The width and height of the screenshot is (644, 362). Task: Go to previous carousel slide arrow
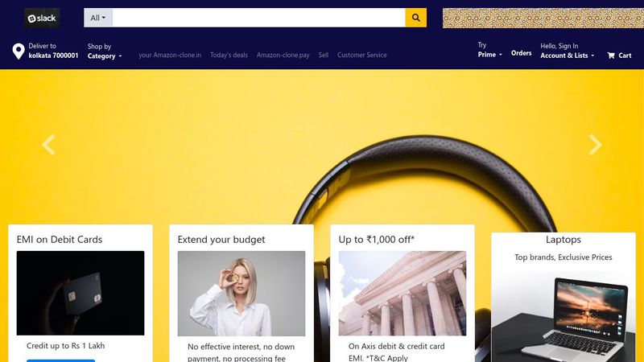coord(48,145)
